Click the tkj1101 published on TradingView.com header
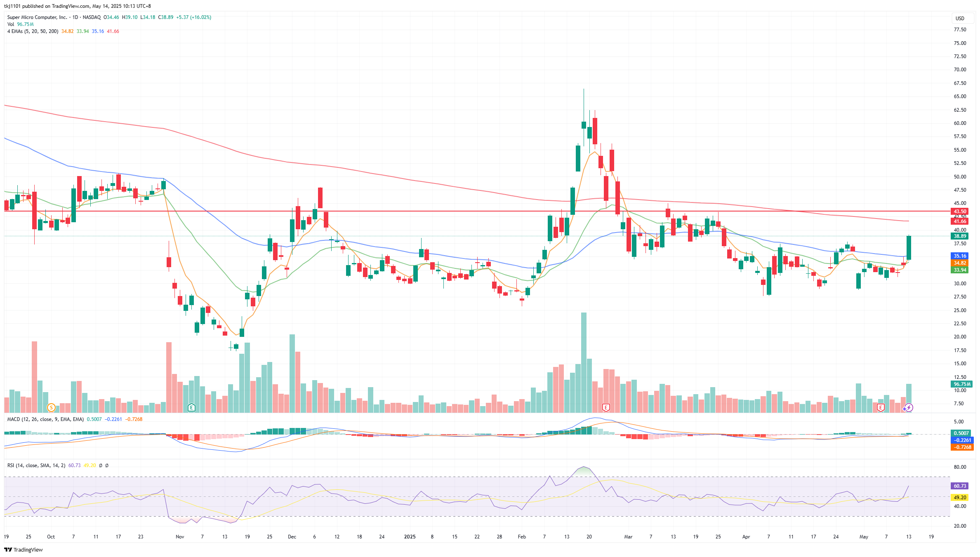980x557 pixels. pyautogui.click(x=78, y=6)
